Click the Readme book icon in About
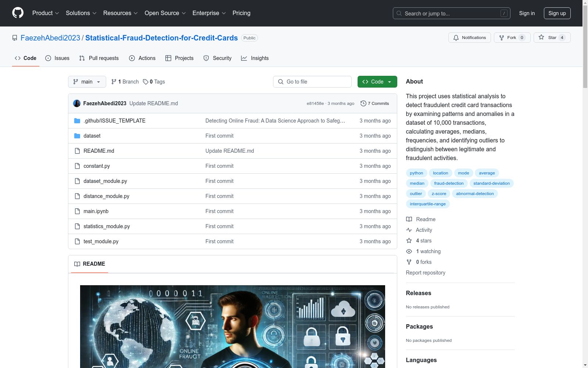Viewport: 588px width, 368px height. pyautogui.click(x=409, y=219)
